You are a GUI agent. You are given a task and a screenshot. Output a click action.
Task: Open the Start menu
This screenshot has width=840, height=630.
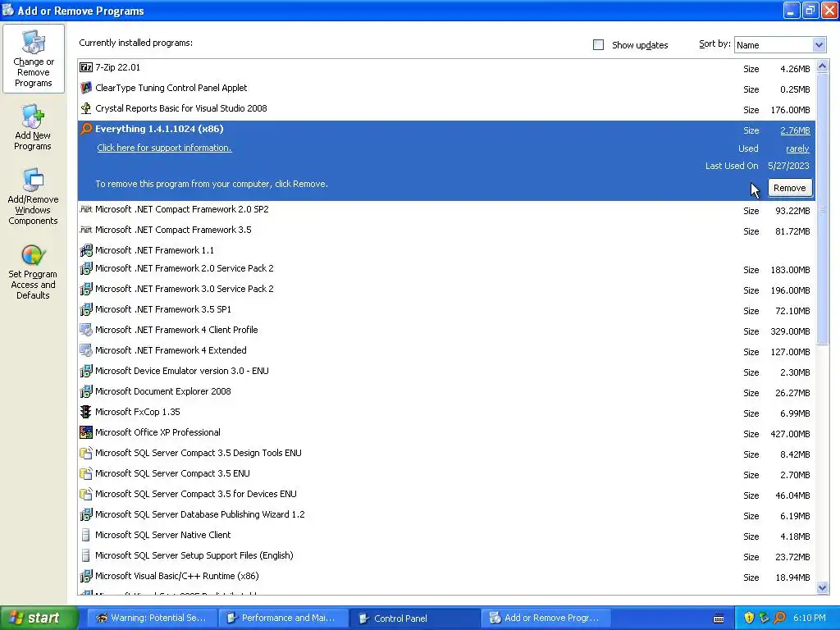click(39, 619)
